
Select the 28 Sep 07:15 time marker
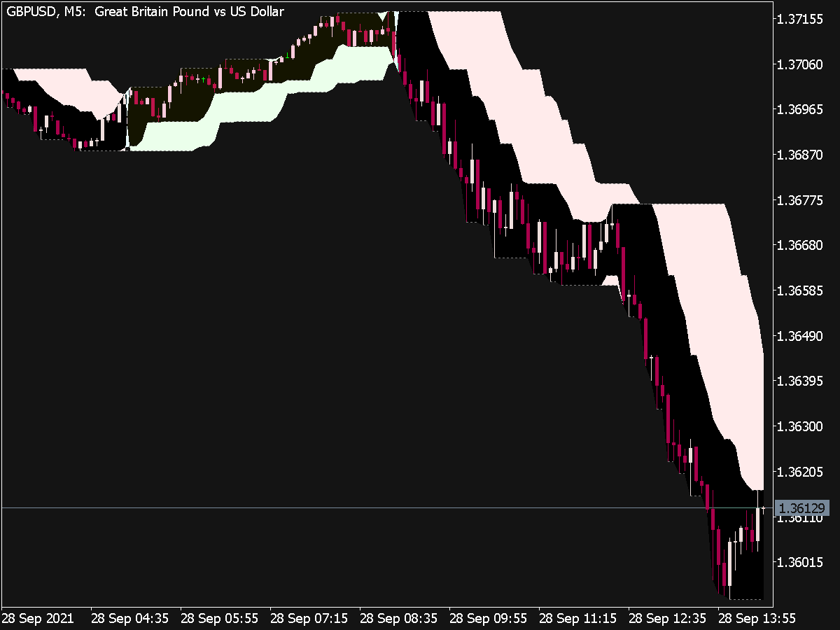tap(309, 619)
